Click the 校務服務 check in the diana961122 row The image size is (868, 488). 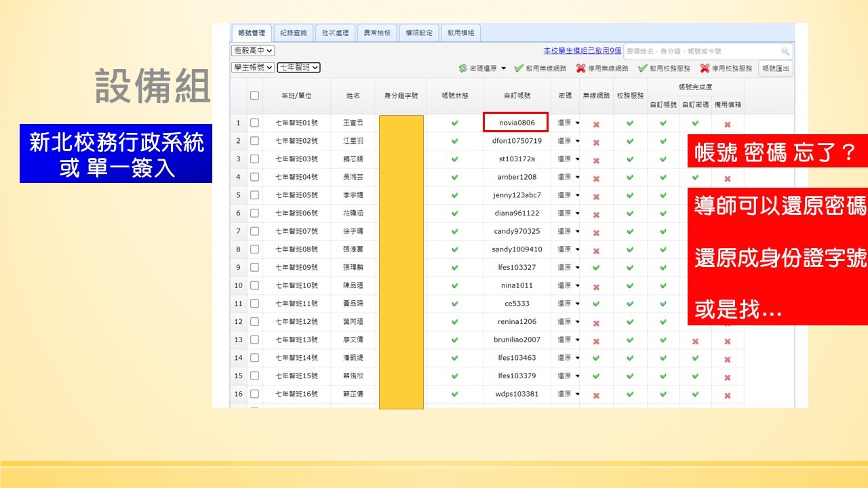pos(630,213)
